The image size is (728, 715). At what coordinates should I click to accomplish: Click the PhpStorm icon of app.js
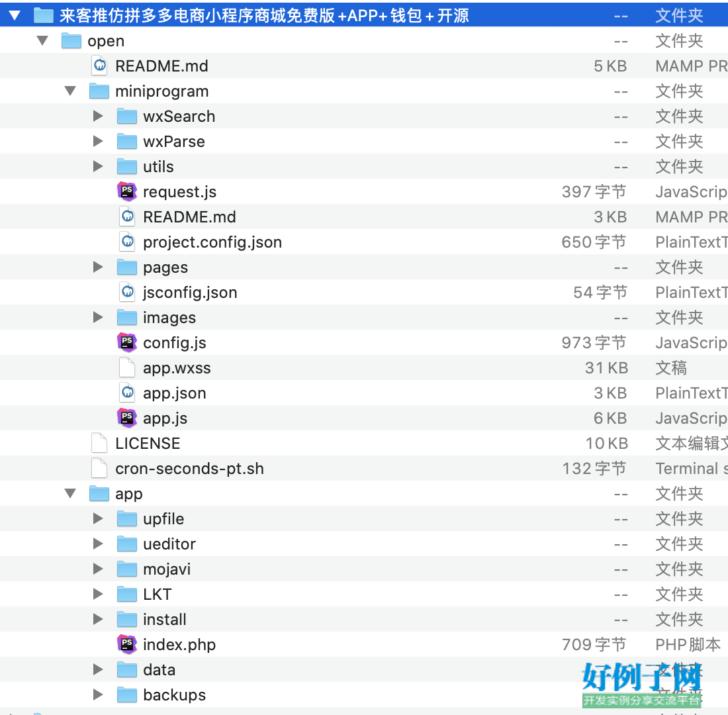pos(127,418)
